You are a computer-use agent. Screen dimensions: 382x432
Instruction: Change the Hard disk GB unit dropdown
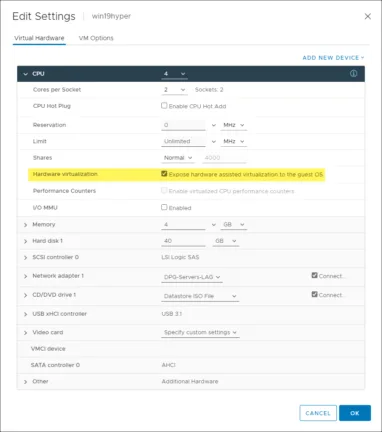[x=226, y=241]
